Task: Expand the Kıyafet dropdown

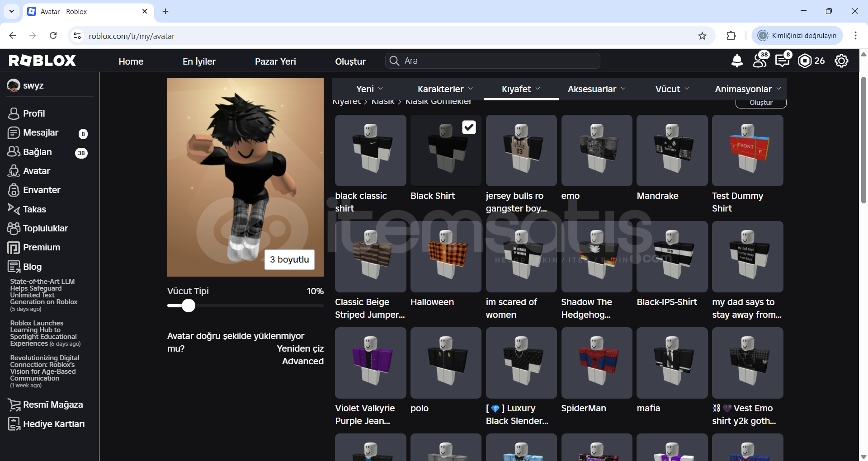Action: point(521,89)
